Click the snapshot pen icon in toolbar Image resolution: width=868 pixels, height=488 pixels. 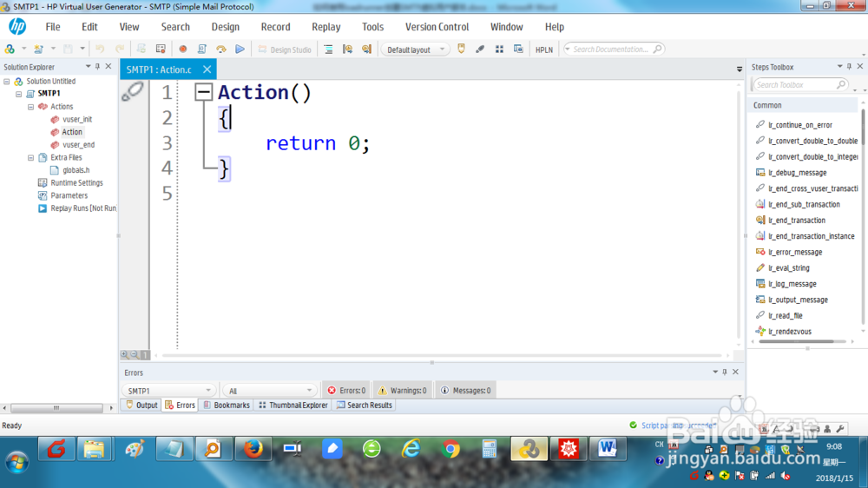pos(480,49)
